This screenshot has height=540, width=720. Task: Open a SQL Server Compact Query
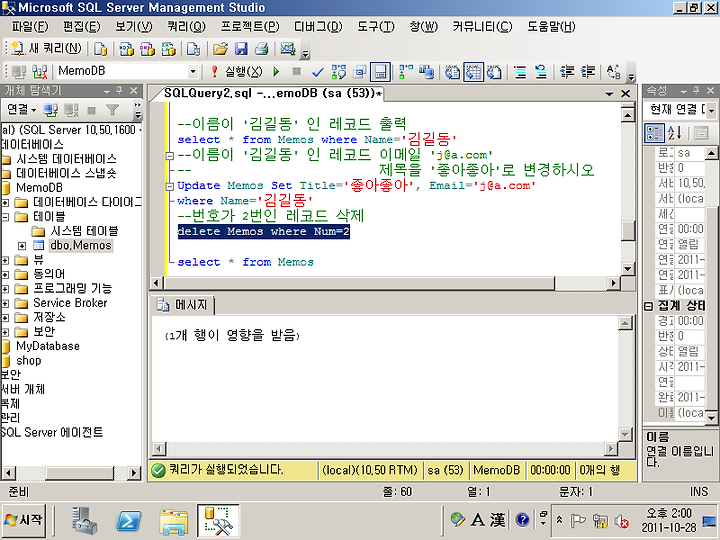point(194,49)
